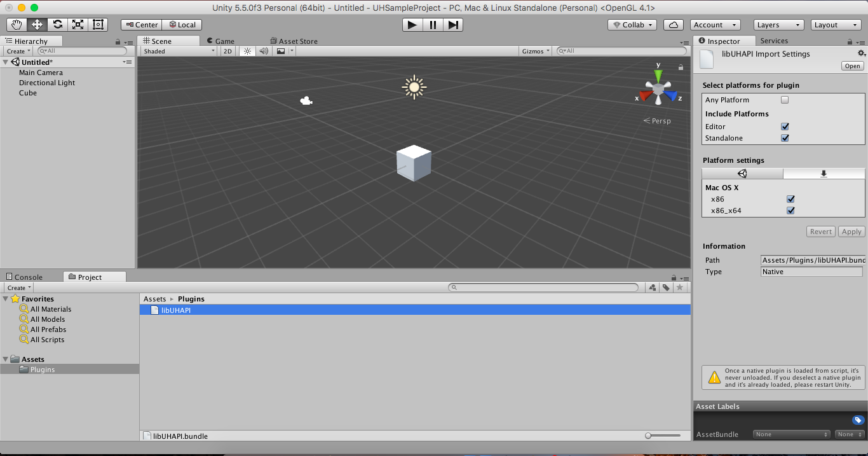Open the AssetBundle name dropdown

tap(792, 434)
